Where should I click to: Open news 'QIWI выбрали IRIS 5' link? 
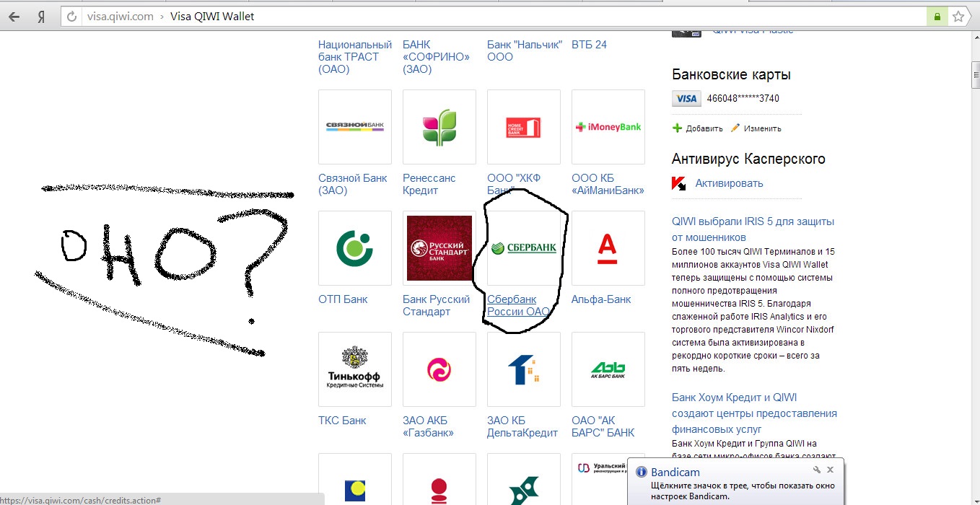(x=753, y=229)
